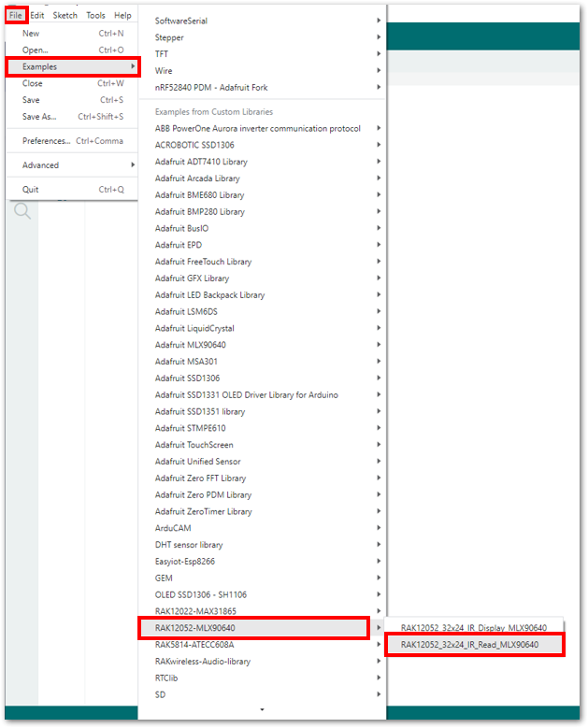Open nRF52840 PDM - Adafruit Fork examples
The image size is (588, 728).
pyautogui.click(x=263, y=88)
